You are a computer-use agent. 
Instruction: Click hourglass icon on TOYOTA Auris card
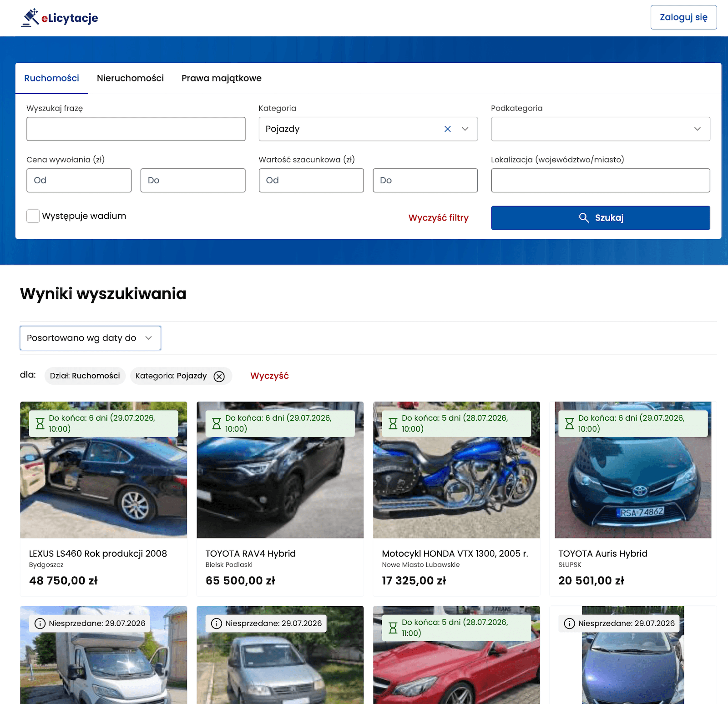pyautogui.click(x=570, y=424)
